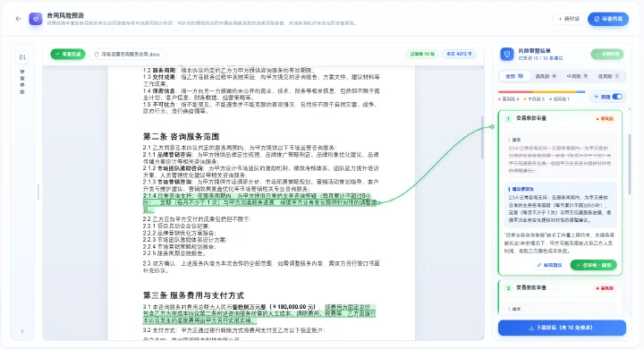Switch to the 低风险 1 tab
This screenshot has height=350, width=644.
(x=608, y=76)
